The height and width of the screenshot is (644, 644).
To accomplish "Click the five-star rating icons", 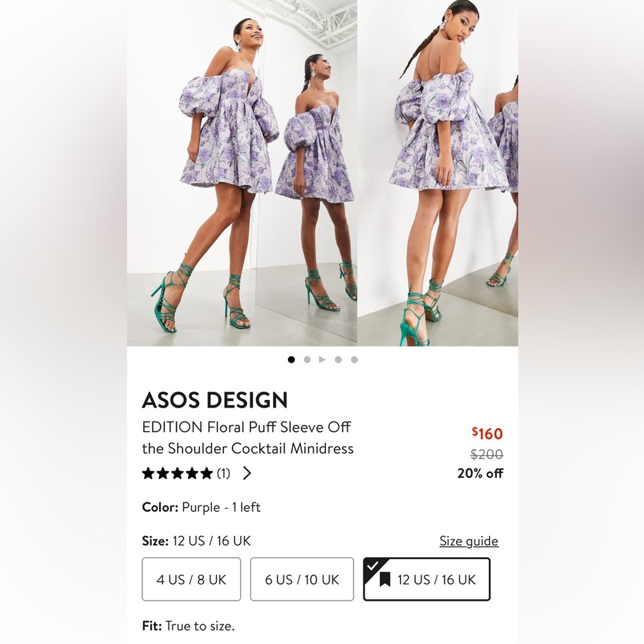I will point(178,473).
